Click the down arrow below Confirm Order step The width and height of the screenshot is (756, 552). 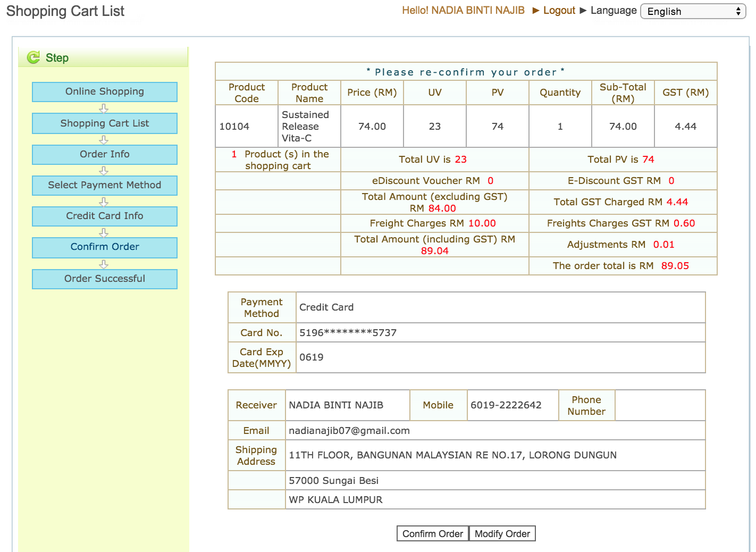click(x=104, y=264)
